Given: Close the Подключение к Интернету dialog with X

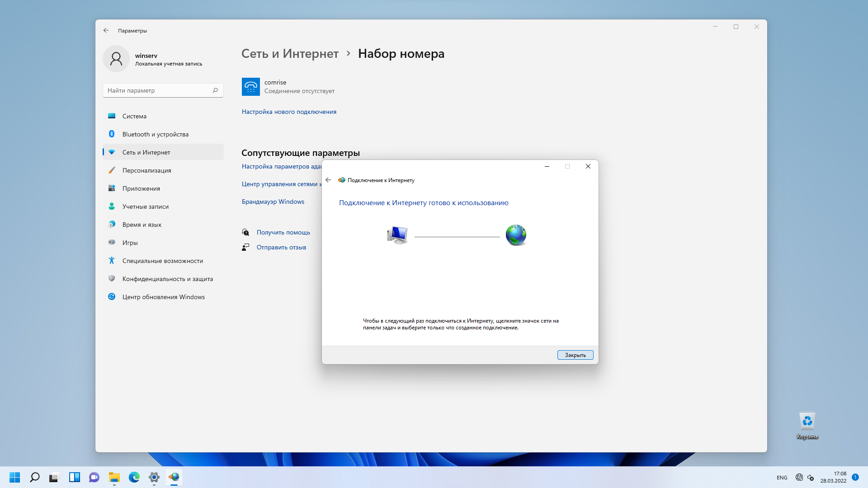Looking at the screenshot, I should pos(588,166).
